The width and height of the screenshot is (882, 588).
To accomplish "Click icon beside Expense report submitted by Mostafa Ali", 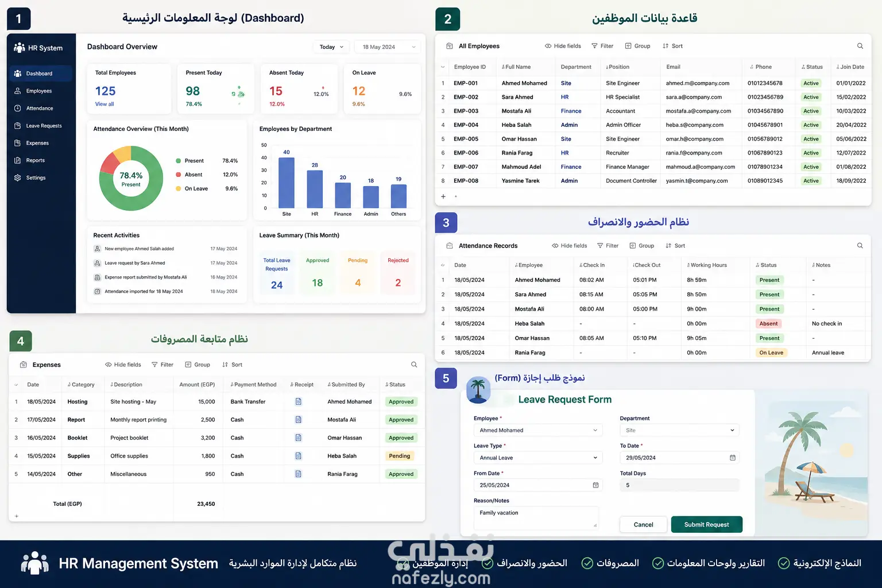I will (97, 277).
